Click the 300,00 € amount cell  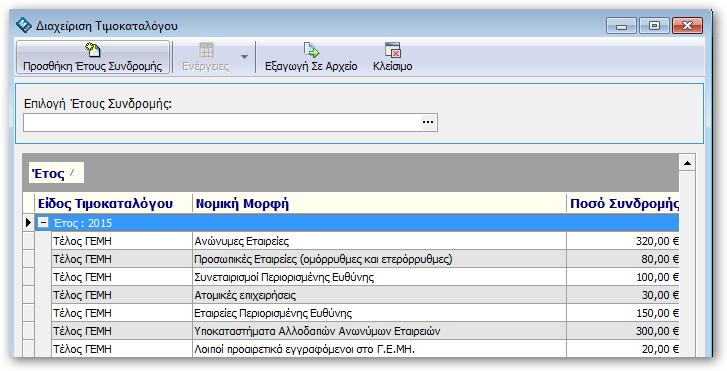tap(623, 331)
